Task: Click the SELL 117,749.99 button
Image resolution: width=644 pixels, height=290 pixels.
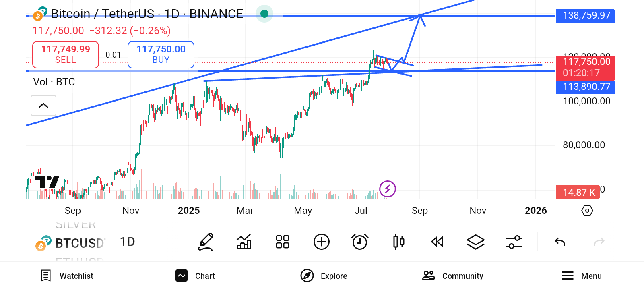Action: pyautogui.click(x=66, y=54)
